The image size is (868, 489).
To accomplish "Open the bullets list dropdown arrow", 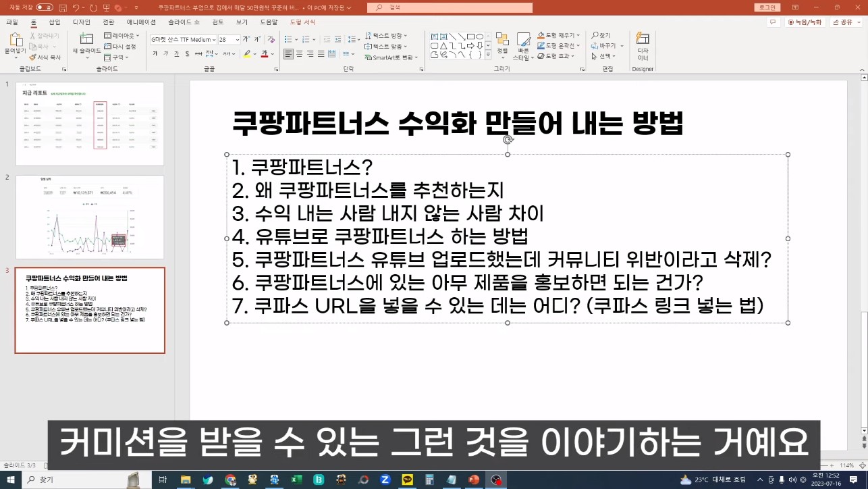I will [x=296, y=40].
